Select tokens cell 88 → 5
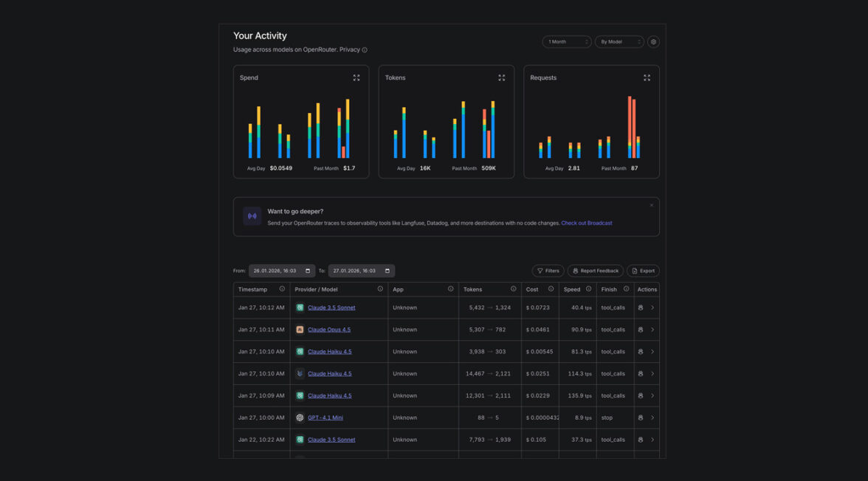 pyautogui.click(x=488, y=418)
